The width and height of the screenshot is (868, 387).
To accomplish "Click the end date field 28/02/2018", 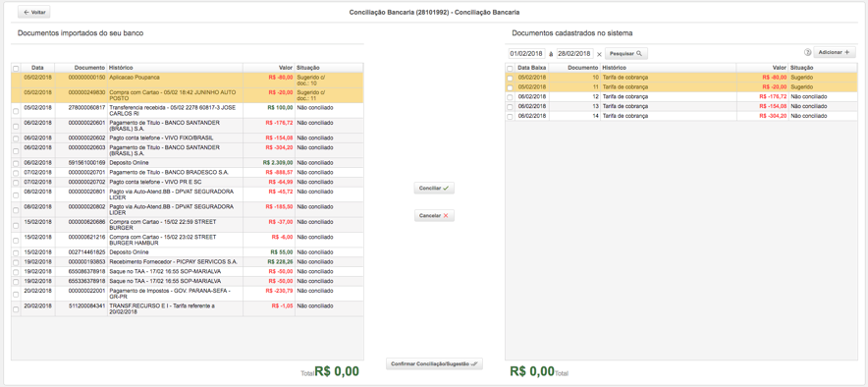I will point(575,54).
